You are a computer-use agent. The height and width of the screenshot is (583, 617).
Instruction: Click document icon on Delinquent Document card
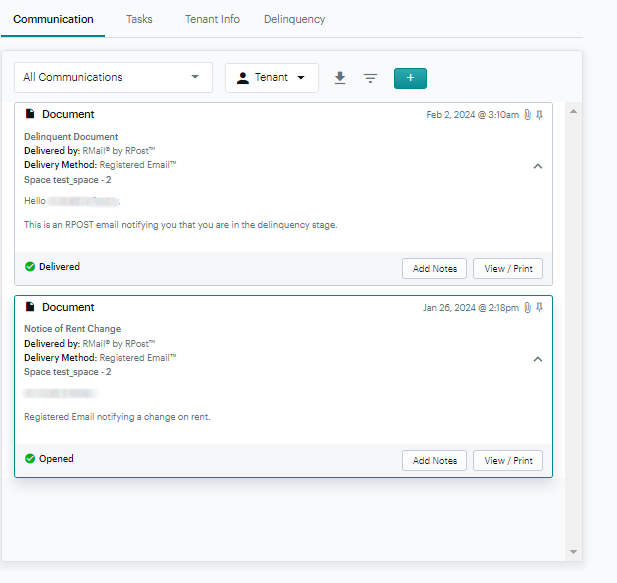point(30,115)
